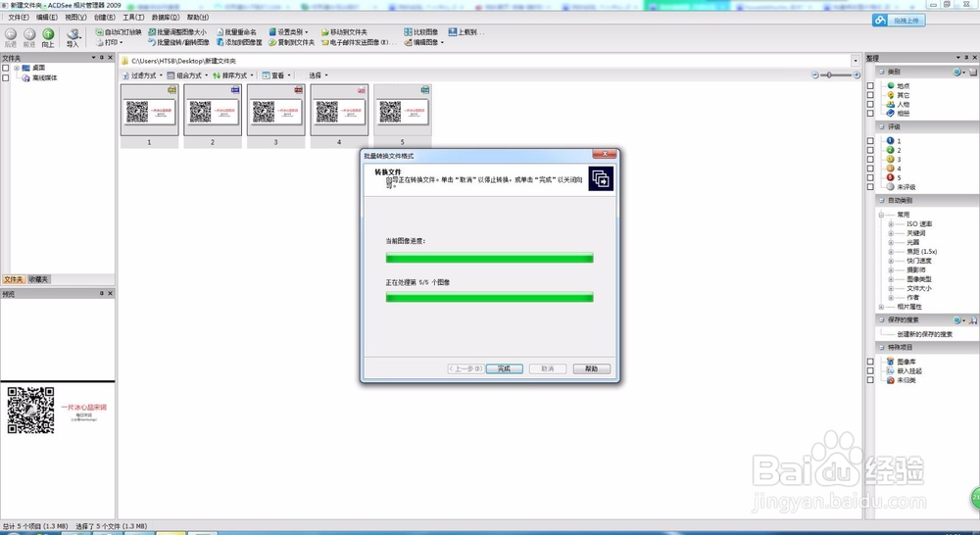This screenshot has width=980, height=535.
Task: Click the 离线媒体 folder tree icon
Action: (25, 78)
